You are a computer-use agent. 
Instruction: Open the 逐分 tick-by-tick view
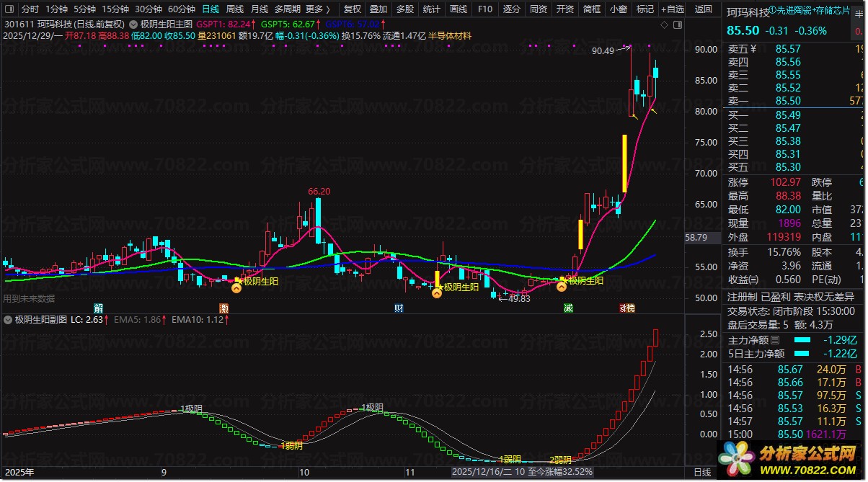512,9
